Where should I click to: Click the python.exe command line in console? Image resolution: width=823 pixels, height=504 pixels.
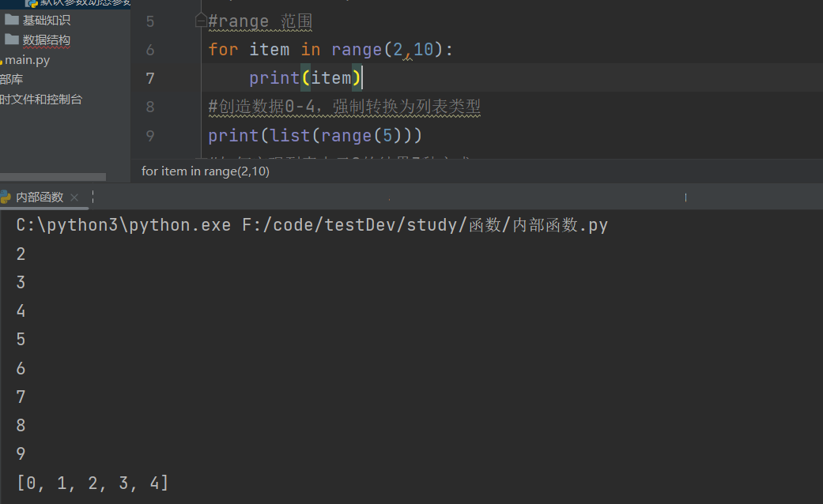pos(311,225)
